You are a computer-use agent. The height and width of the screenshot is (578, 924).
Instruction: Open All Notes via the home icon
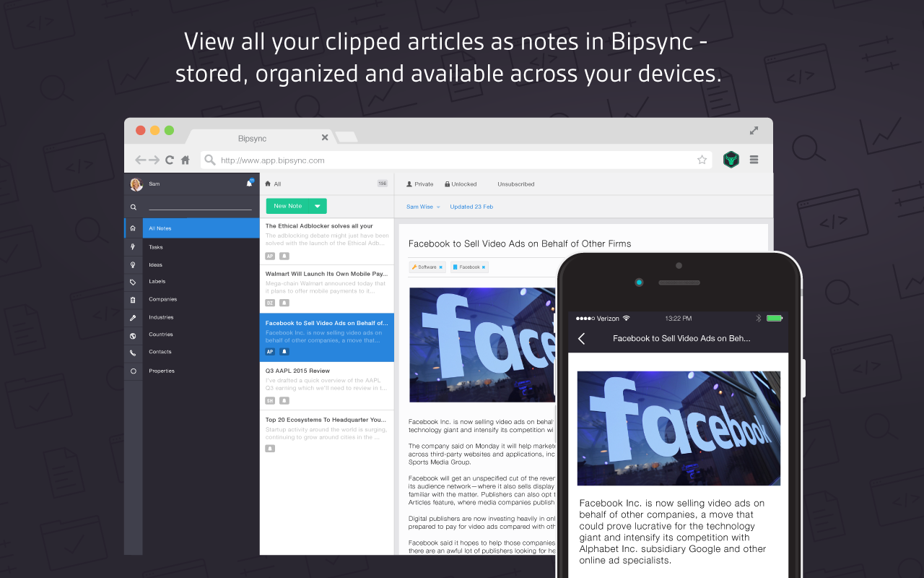coord(133,228)
